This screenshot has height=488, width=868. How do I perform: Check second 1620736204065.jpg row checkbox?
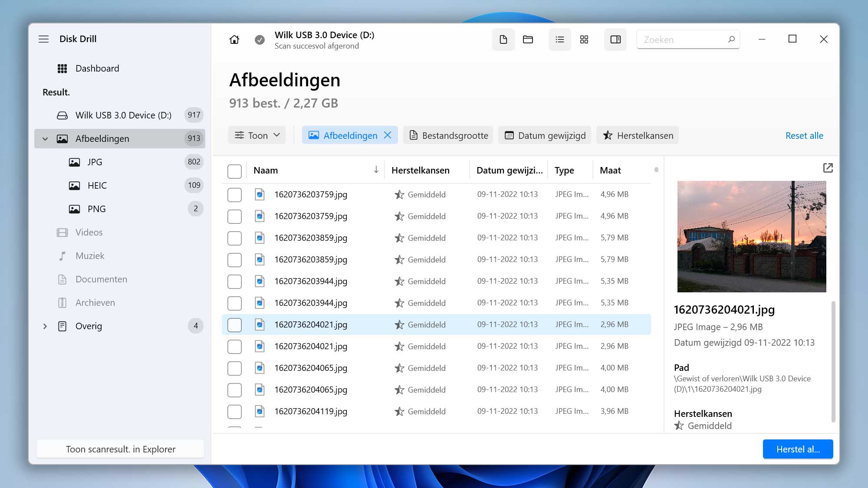click(x=234, y=390)
